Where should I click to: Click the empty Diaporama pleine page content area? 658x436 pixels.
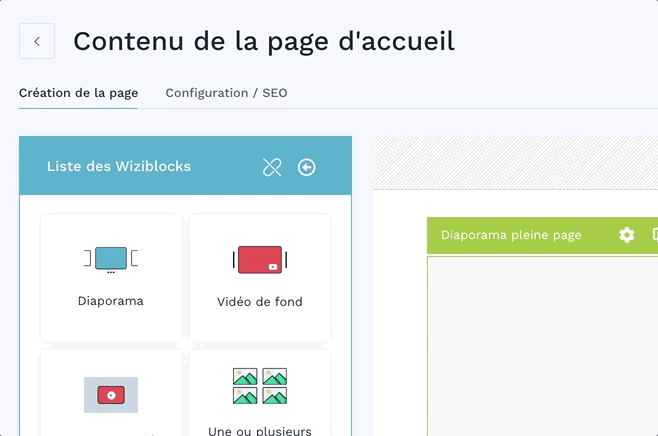click(x=543, y=346)
